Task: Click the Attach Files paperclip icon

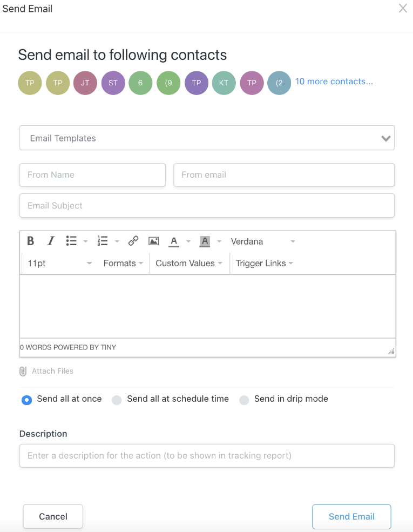Action: click(x=23, y=371)
